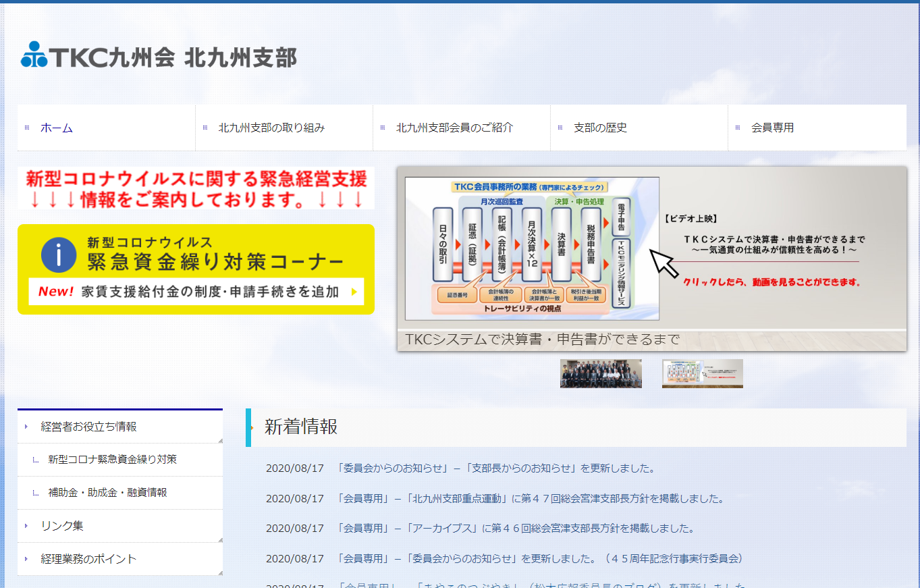Click caption TKCシステムで決算書・申告書ができるまで
Viewport: 920px width, 588px height.
[543, 340]
